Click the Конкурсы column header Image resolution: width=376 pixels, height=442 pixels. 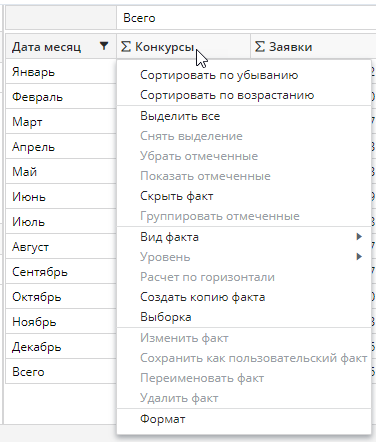[x=183, y=47]
